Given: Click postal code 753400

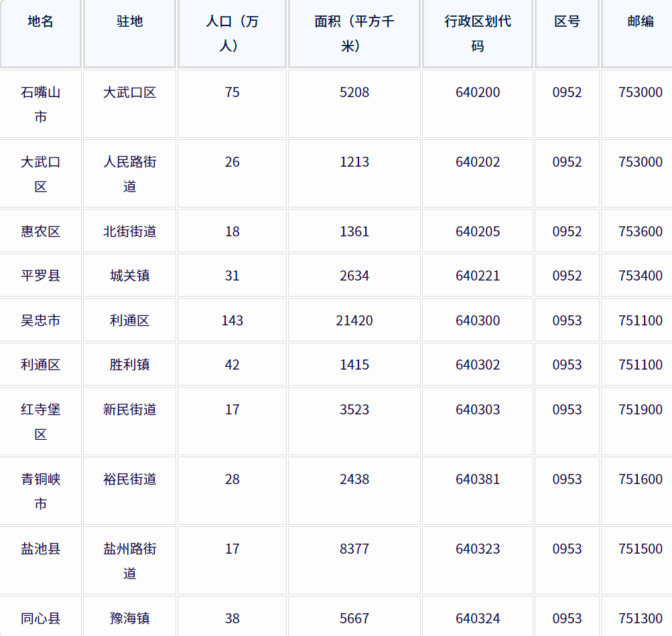Looking at the screenshot, I should tap(641, 275).
